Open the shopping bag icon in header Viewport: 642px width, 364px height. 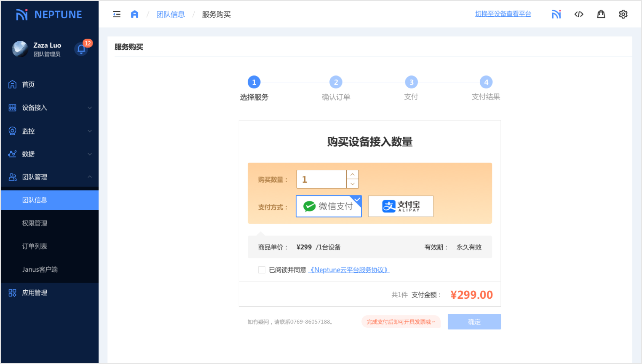(x=601, y=14)
